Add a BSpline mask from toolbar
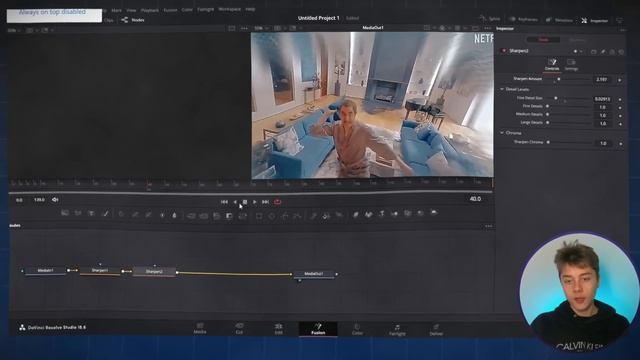The width and height of the screenshot is (640, 360). click(298, 216)
